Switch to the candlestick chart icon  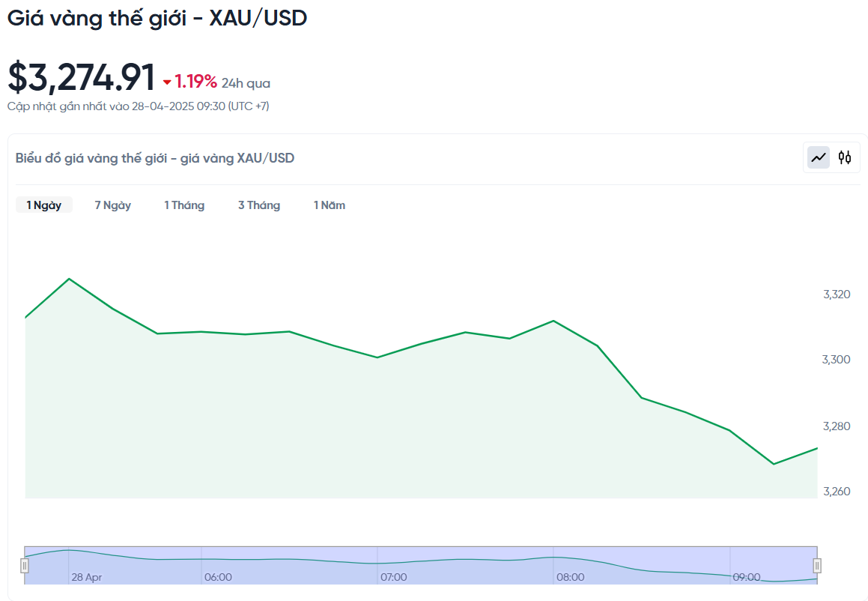click(845, 157)
